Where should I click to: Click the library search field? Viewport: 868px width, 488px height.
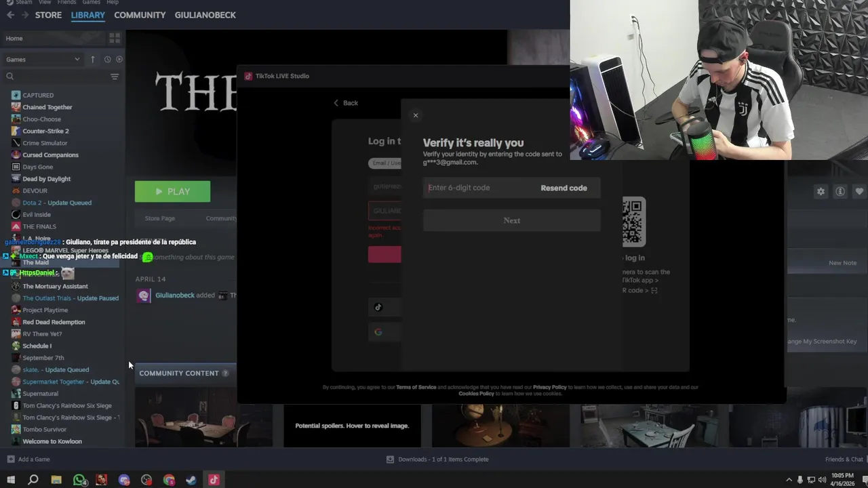pos(54,77)
